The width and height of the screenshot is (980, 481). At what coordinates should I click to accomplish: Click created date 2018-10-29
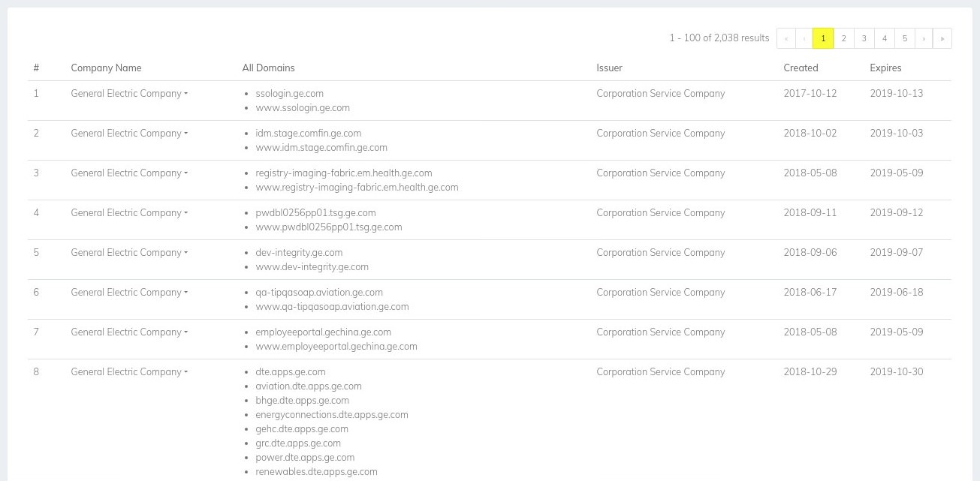[x=810, y=372]
